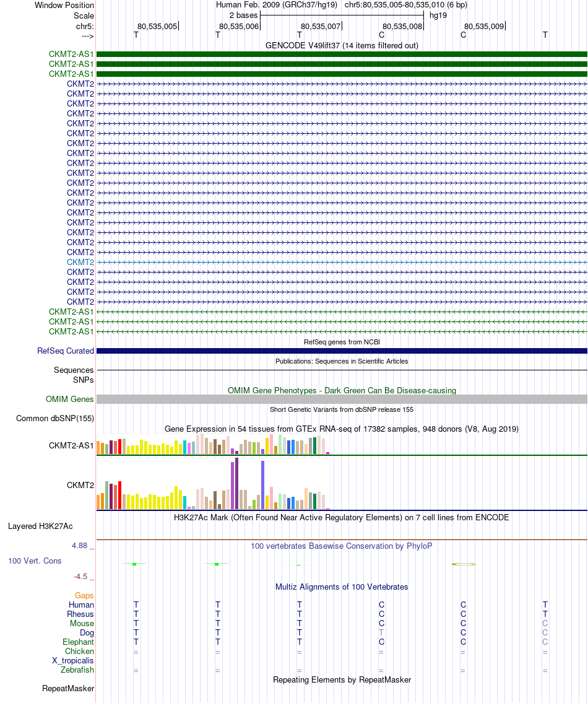This screenshot has width=588, height=703.
Task: Click the Layered H3K27Ac track label
Action: click(40, 526)
